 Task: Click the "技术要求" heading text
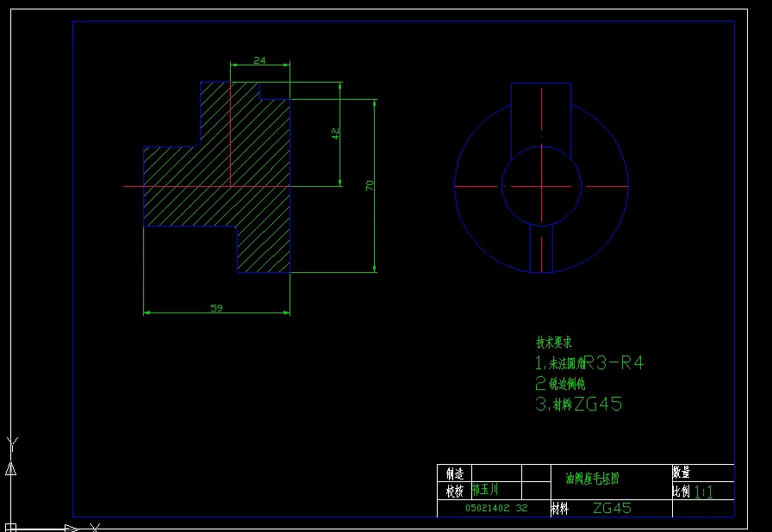(x=554, y=343)
